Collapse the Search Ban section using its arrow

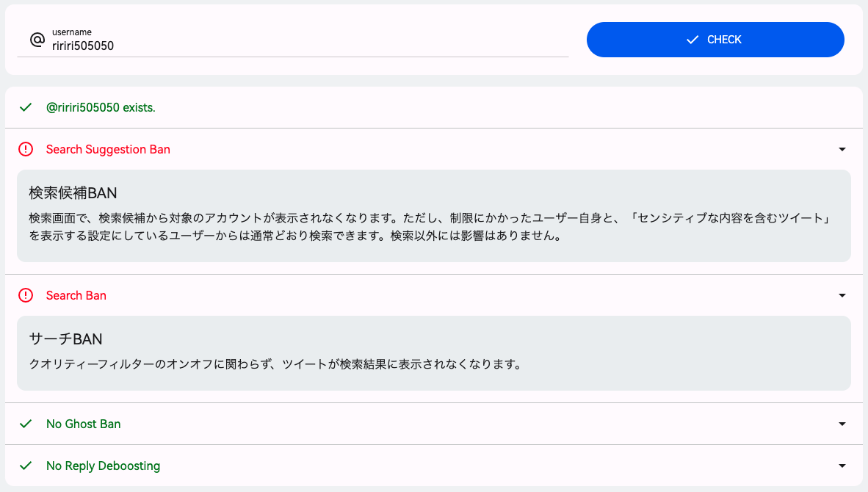click(x=842, y=295)
